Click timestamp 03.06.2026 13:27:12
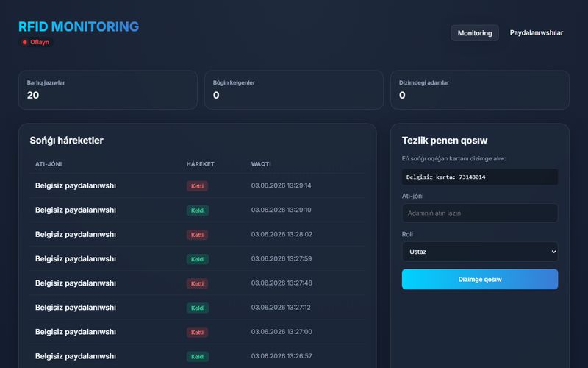Image resolution: width=588 pixels, height=368 pixels. (281, 308)
